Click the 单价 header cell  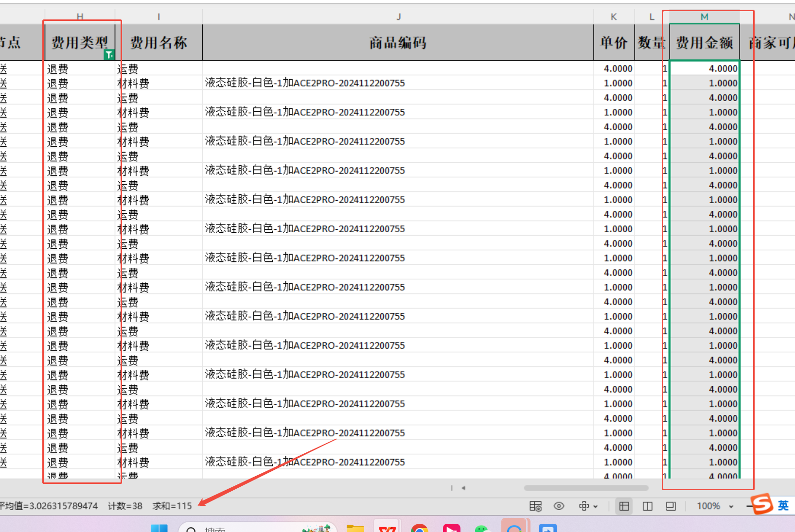click(614, 42)
